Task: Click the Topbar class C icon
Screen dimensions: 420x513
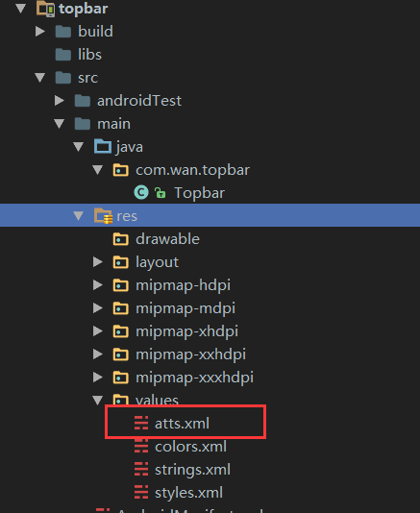Action: click(141, 193)
